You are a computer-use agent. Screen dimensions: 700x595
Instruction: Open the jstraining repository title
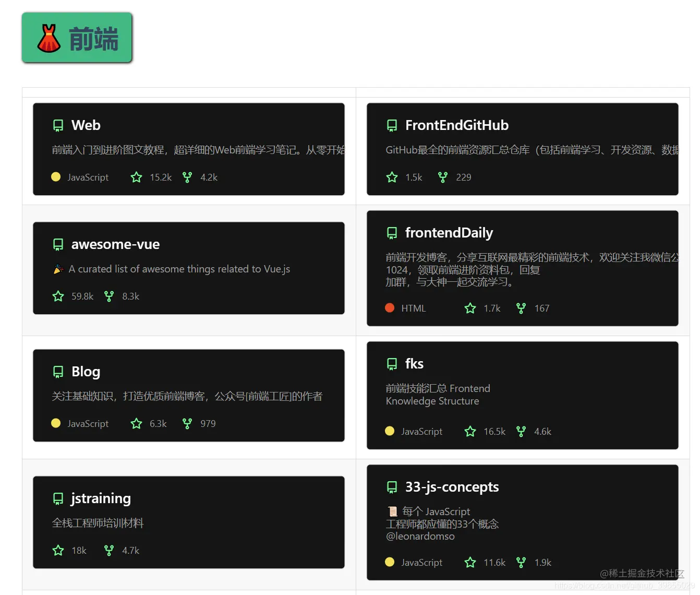click(101, 498)
